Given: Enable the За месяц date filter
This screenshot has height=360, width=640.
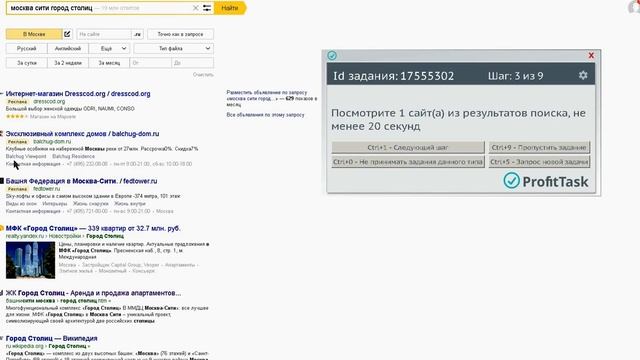Looking at the screenshot, I should pos(109,63).
